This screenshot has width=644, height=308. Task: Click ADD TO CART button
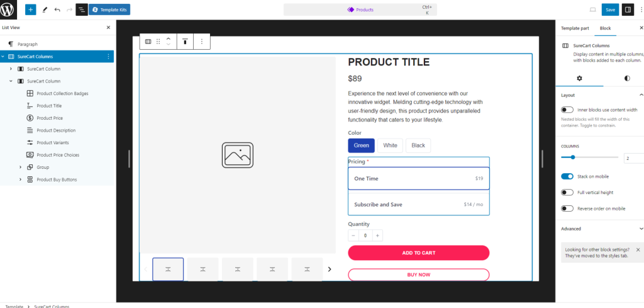(x=418, y=253)
